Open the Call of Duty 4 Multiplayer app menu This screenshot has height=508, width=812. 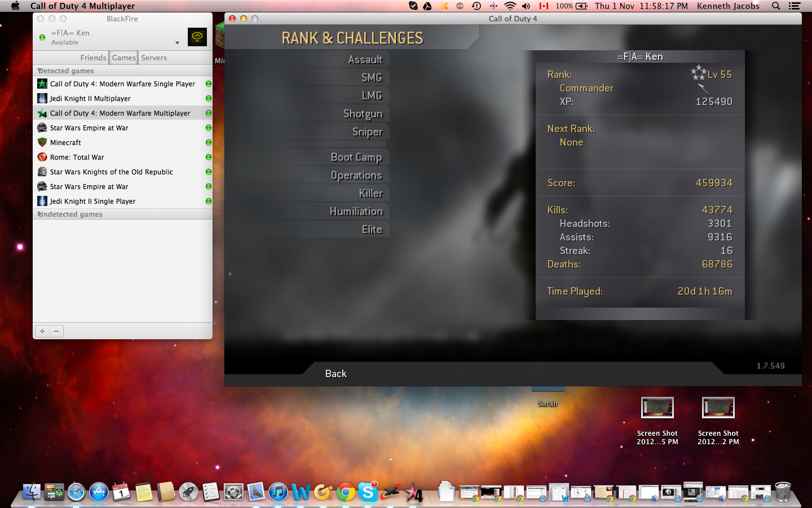click(x=82, y=6)
